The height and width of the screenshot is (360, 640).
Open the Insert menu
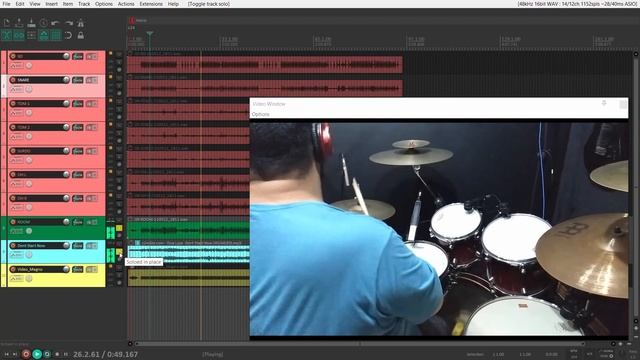click(51, 4)
